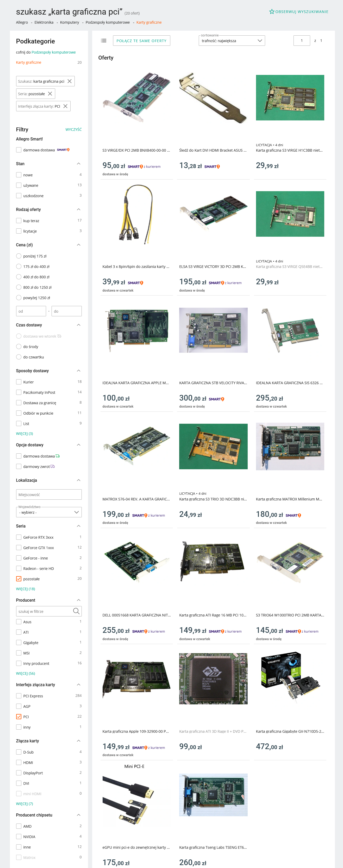Collapse the 'Czas dostawy' filter section
343x868 pixels.
(x=79, y=325)
